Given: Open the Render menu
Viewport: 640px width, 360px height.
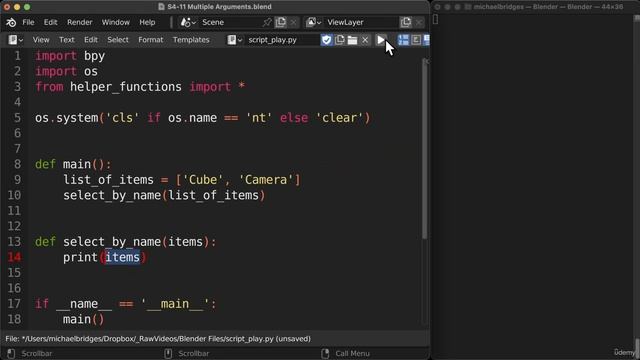Looking at the screenshot, I should click(x=80, y=22).
